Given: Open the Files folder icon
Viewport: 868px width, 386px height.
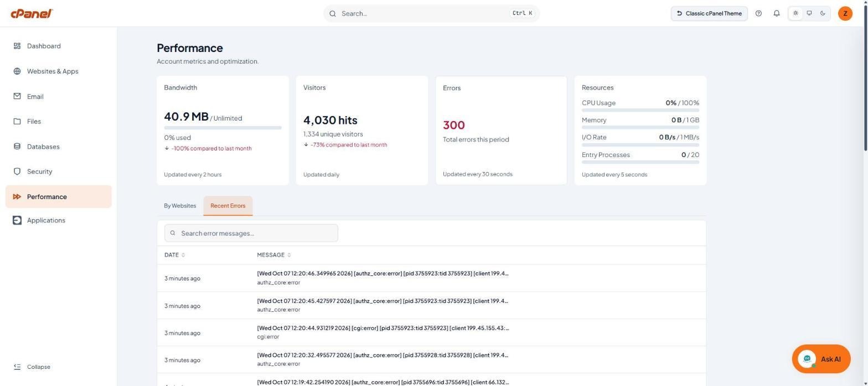Looking at the screenshot, I should coord(17,121).
